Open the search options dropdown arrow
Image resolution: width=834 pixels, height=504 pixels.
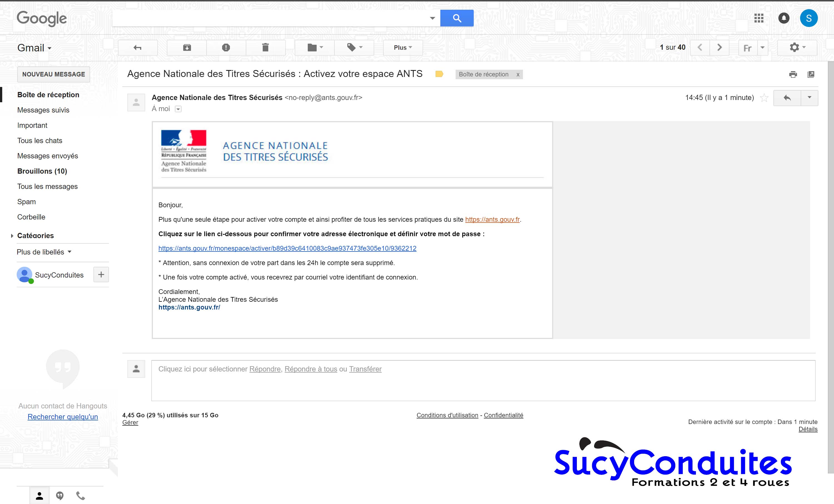click(432, 18)
